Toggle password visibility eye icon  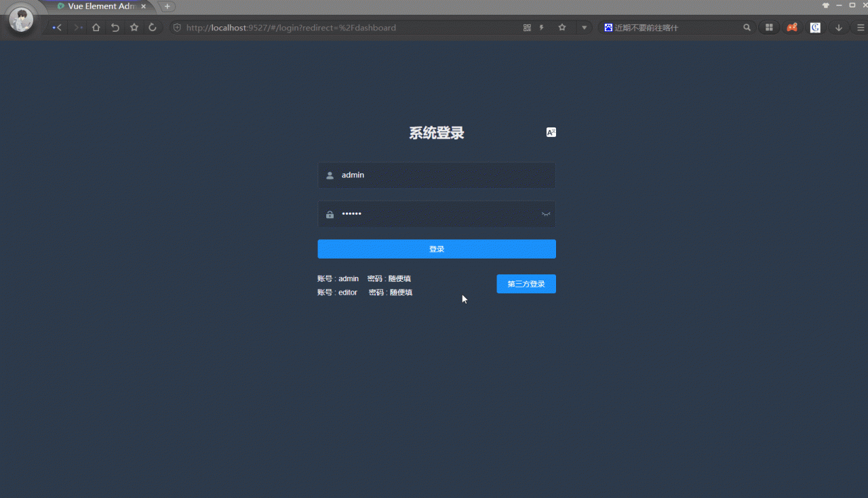pos(546,214)
